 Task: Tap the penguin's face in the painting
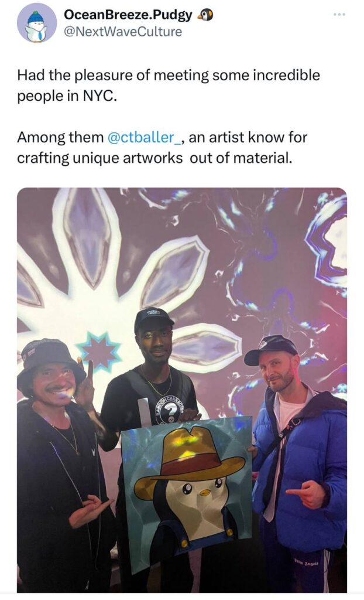coord(200,493)
